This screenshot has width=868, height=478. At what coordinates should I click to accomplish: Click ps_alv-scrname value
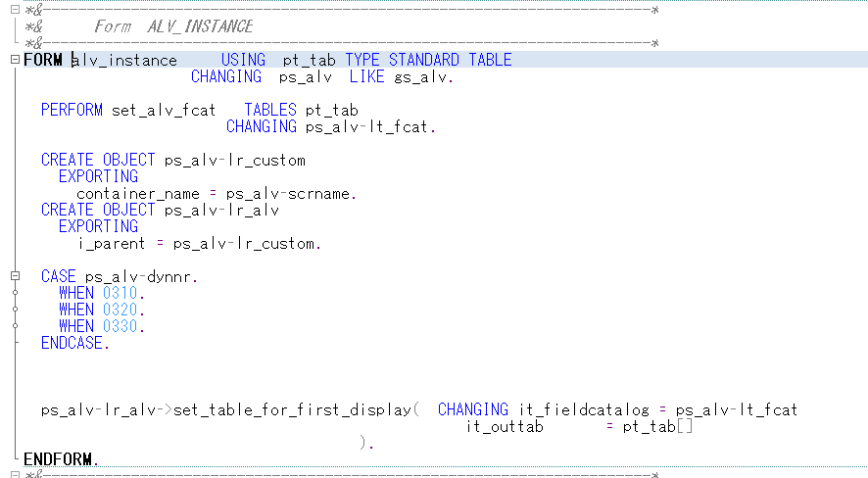(x=287, y=194)
